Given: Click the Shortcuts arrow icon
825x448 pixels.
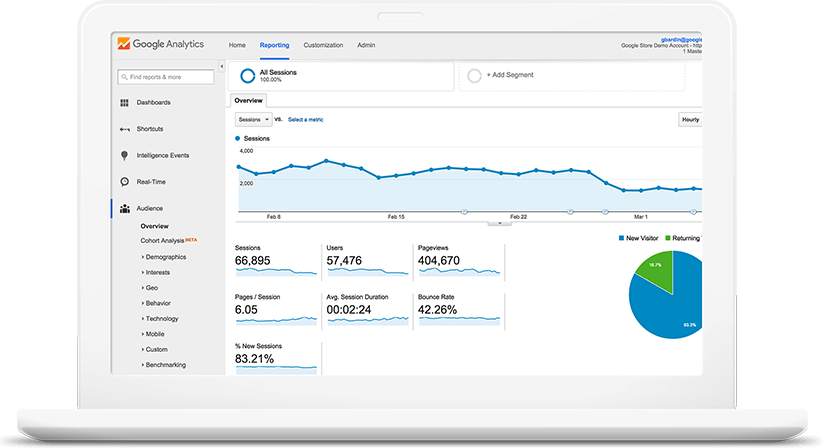Looking at the screenshot, I should tap(124, 129).
